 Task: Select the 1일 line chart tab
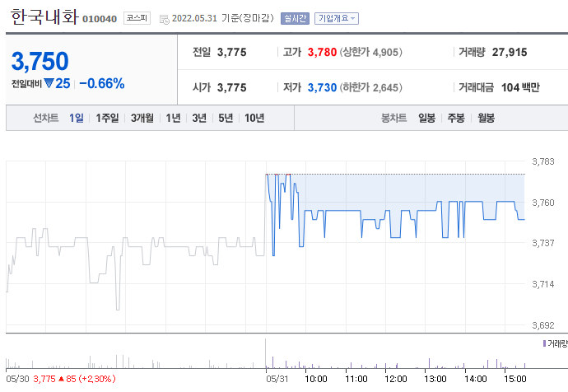coord(76,118)
